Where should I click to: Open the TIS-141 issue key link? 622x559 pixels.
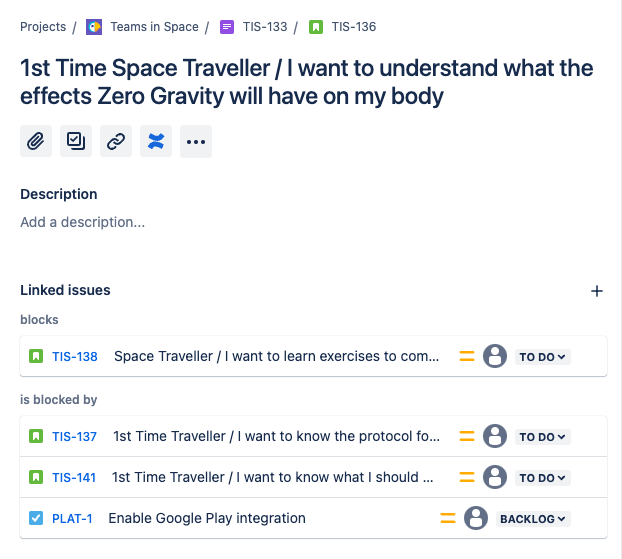(x=74, y=477)
